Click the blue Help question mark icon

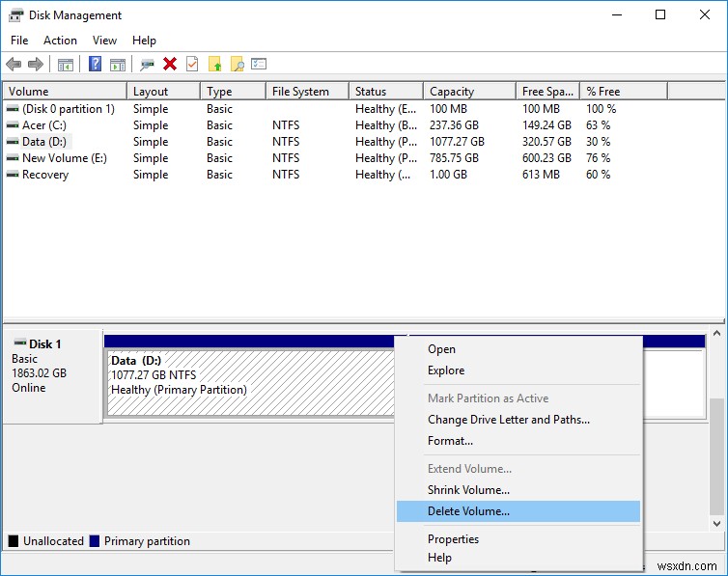(95, 65)
